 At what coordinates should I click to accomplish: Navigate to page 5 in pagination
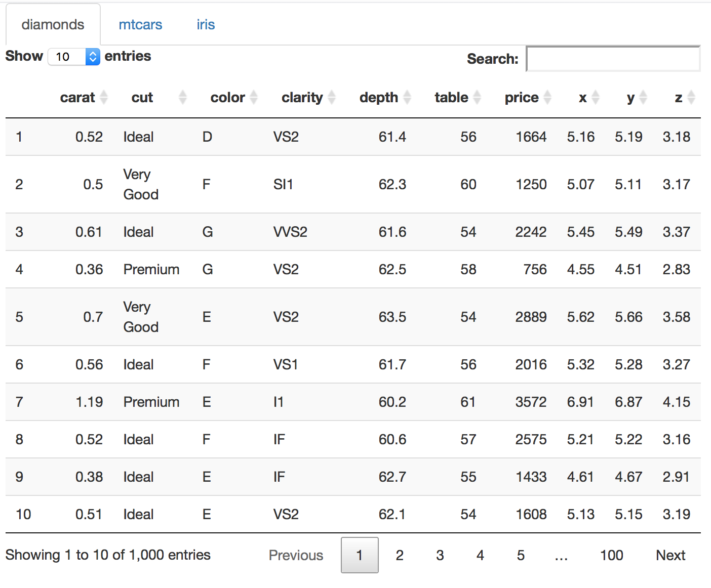tap(521, 555)
